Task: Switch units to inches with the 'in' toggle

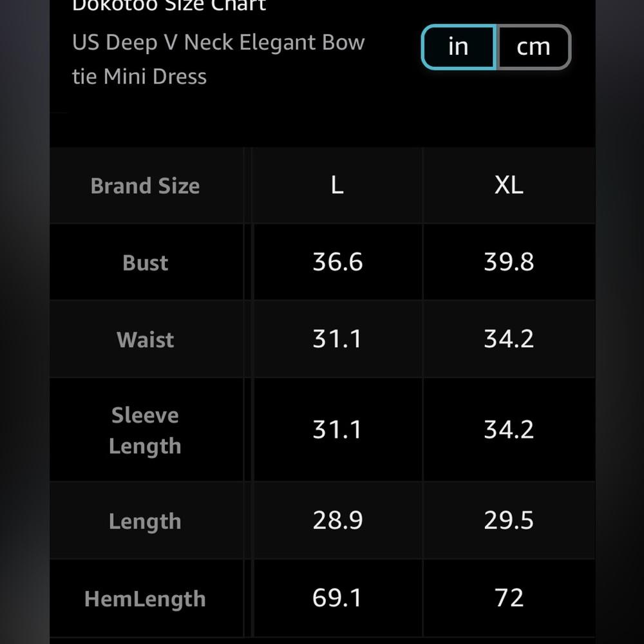Action: point(459,47)
